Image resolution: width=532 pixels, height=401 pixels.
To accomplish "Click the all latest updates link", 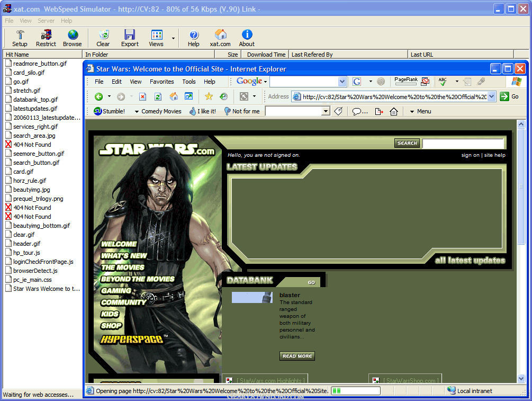I will pyautogui.click(x=470, y=261).
